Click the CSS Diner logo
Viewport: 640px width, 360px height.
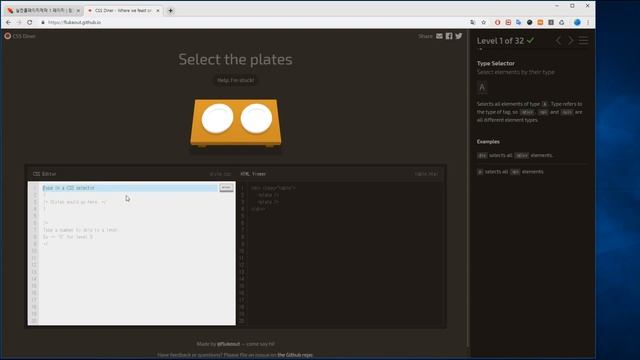pos(20,36)
